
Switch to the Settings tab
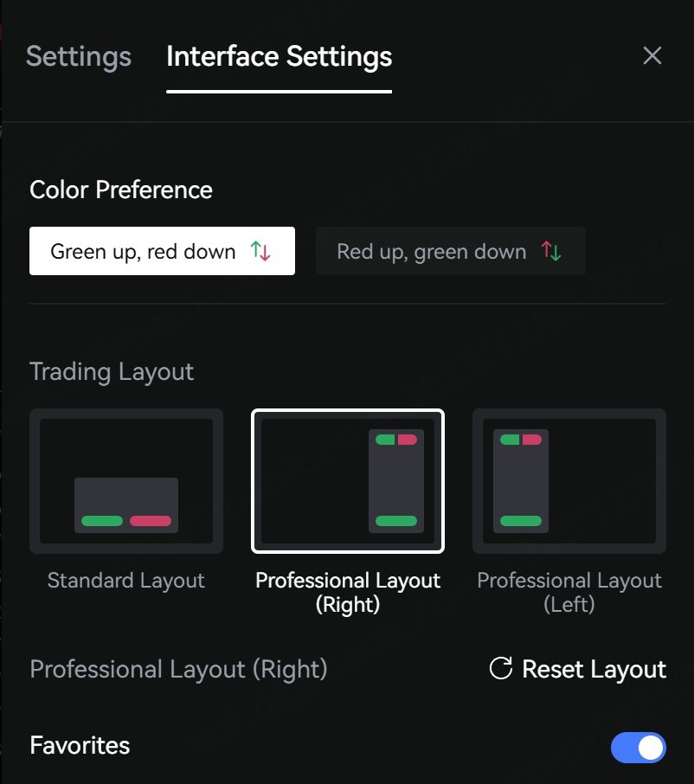click(79, 57)
